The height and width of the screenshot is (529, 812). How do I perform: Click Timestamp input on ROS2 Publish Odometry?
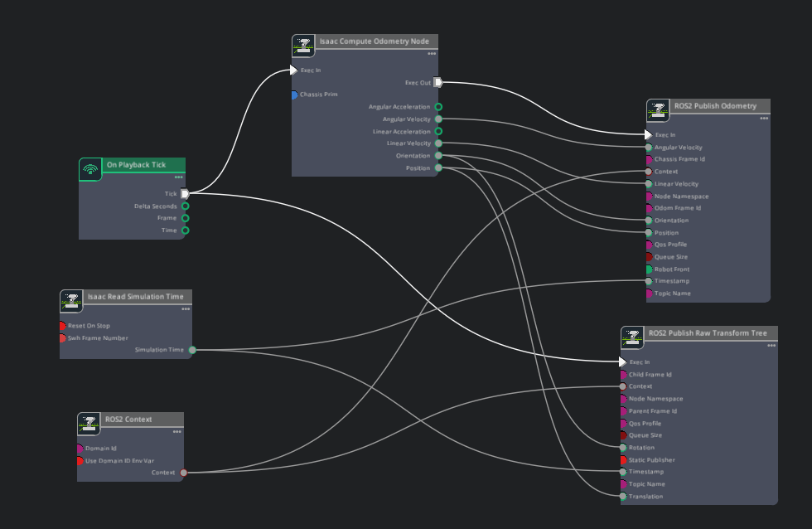(x=648, y=281)
